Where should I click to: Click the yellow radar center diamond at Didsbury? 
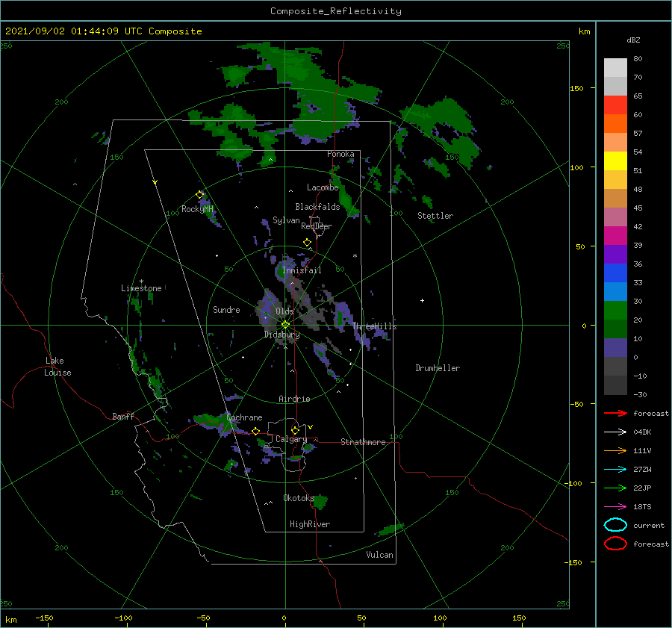(285, 325)
